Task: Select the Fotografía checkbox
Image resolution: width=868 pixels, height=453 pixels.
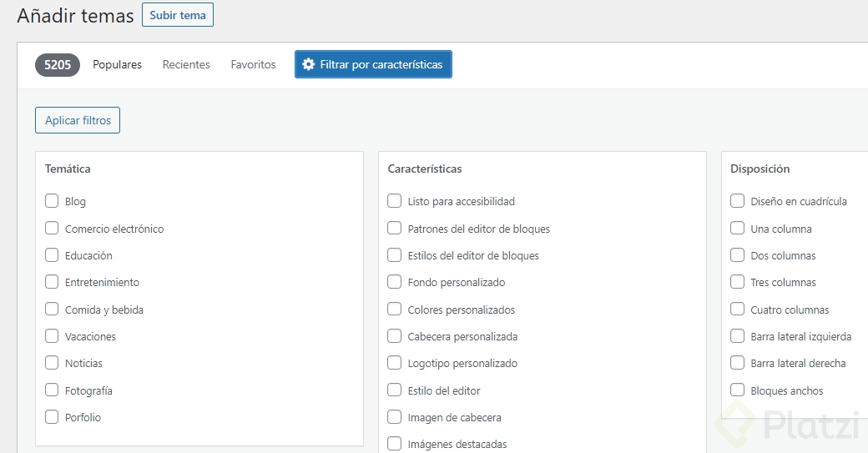Action: pos(52,390)
